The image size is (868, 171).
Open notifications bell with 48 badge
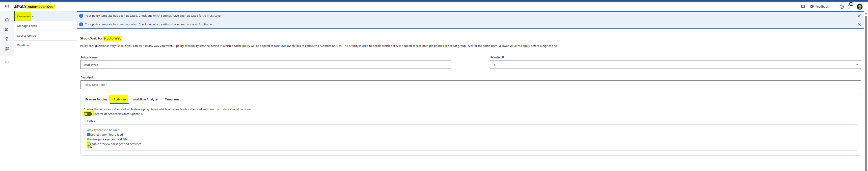coord(849,7)
